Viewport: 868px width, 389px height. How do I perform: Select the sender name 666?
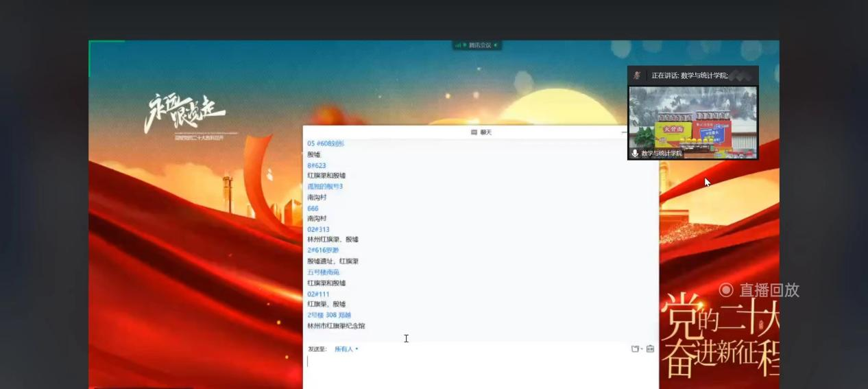click(313, 209)
